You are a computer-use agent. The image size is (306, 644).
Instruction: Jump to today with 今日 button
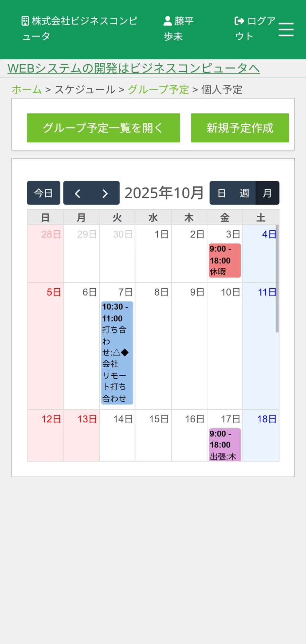44,193
